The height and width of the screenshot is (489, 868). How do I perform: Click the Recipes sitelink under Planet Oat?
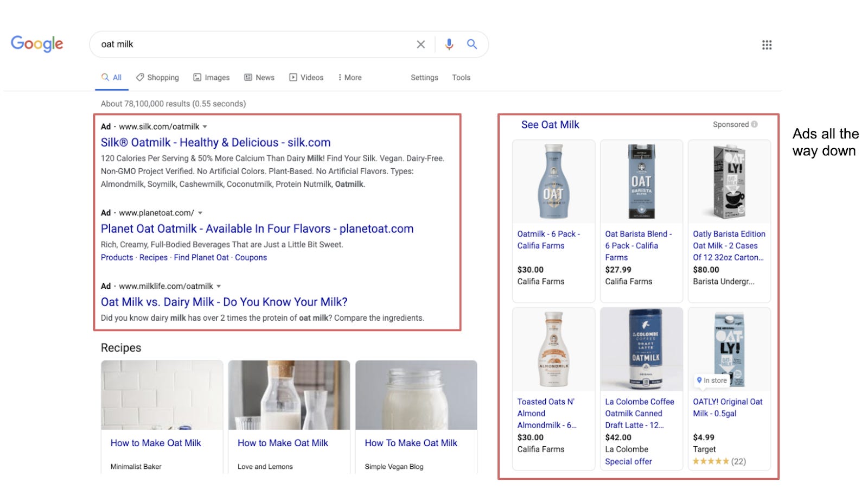click(154, 258)
